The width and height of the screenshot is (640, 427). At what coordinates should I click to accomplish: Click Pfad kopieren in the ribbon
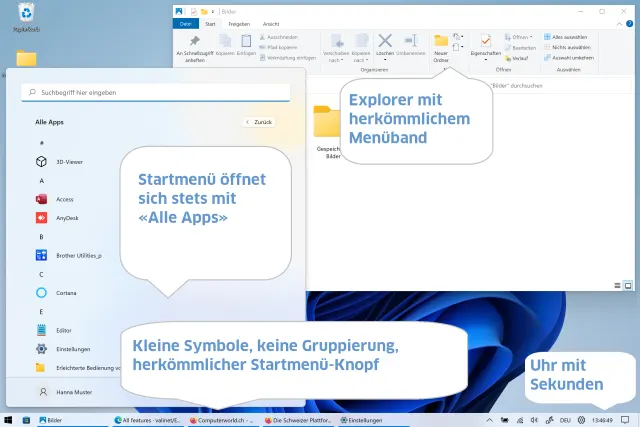(x=278, y=47)
